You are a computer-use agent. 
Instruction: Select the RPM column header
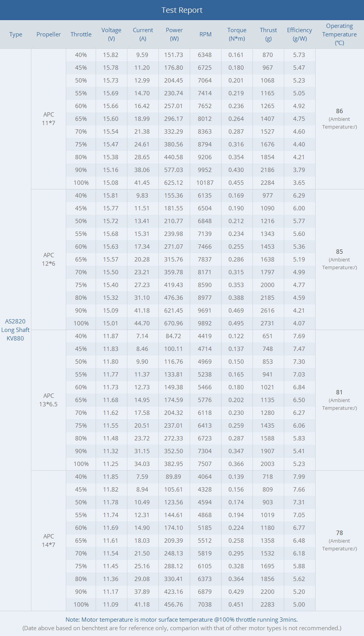[205, 34]
